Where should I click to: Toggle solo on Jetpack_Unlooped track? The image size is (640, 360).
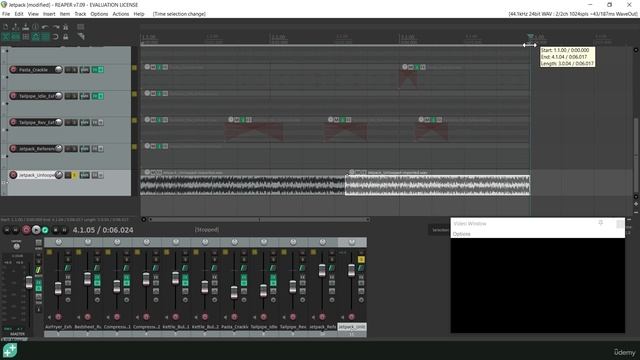click(74, 175)
